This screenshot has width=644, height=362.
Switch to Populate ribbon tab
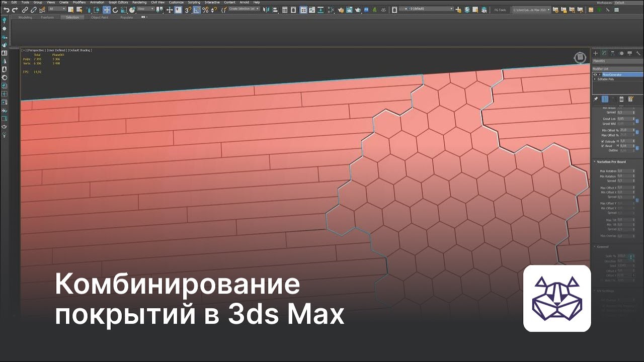coord(126,17)
